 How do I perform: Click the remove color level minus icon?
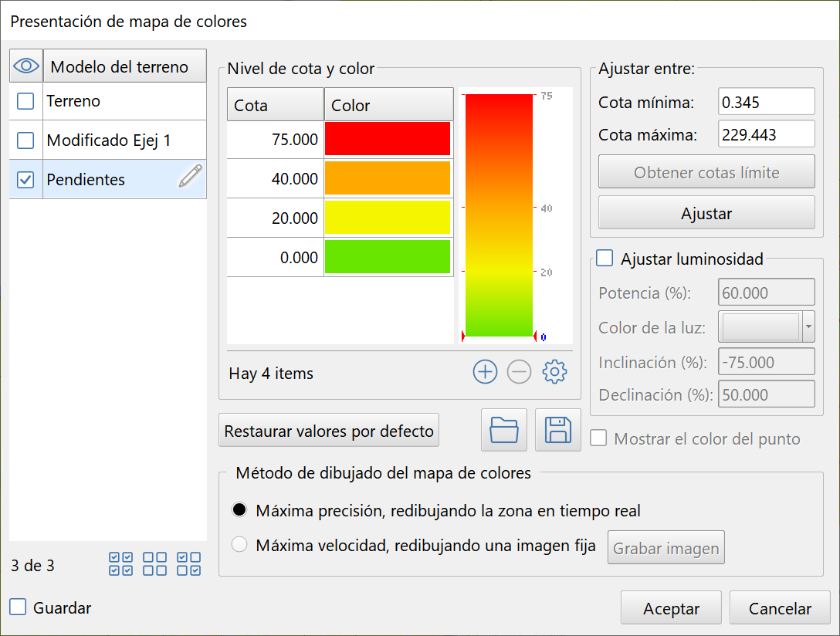519,371
